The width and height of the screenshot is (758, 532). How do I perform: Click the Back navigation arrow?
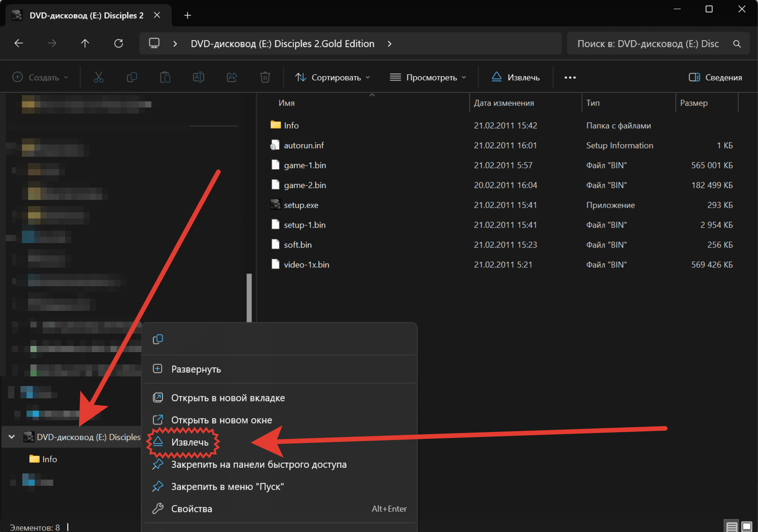point(18,44)
